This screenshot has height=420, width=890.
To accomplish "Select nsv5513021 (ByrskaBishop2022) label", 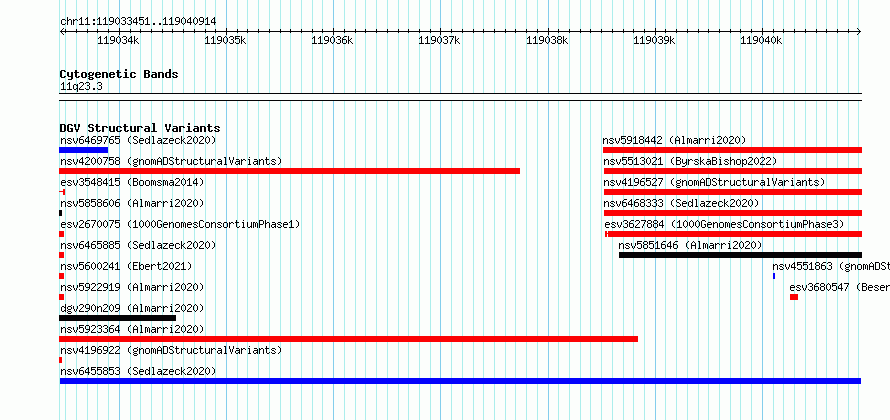I will click(690, 161).
